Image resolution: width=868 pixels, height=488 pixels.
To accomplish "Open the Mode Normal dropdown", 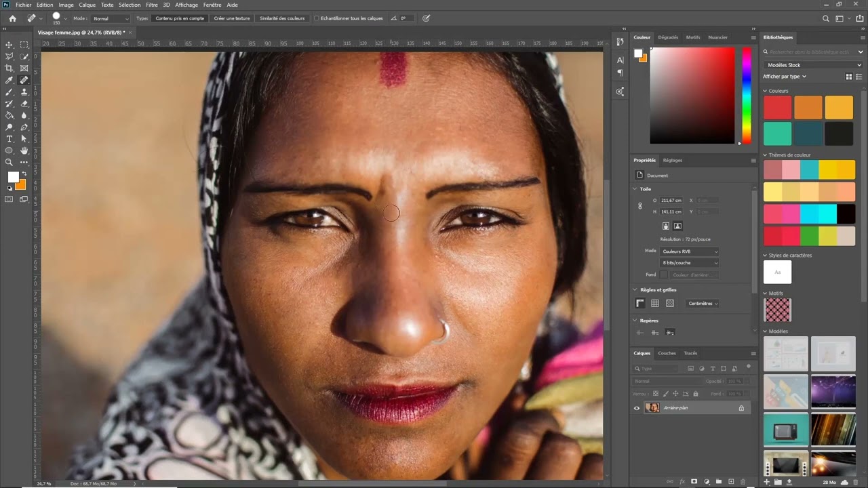I will tap(111, 18).
